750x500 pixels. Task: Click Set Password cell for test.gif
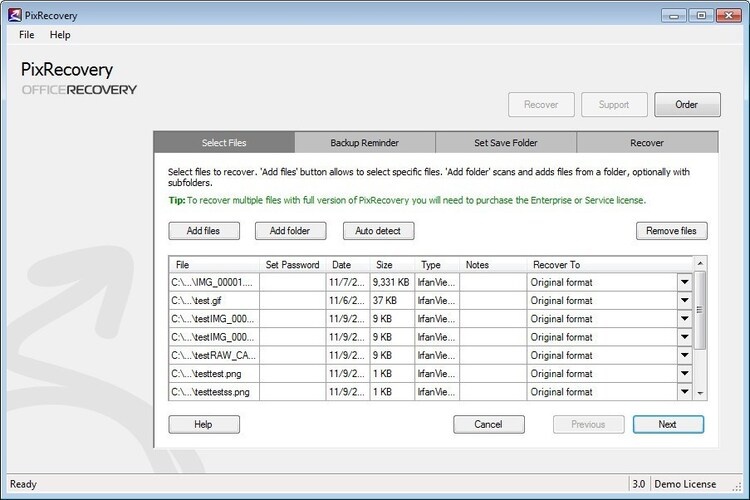coord(293,300)
